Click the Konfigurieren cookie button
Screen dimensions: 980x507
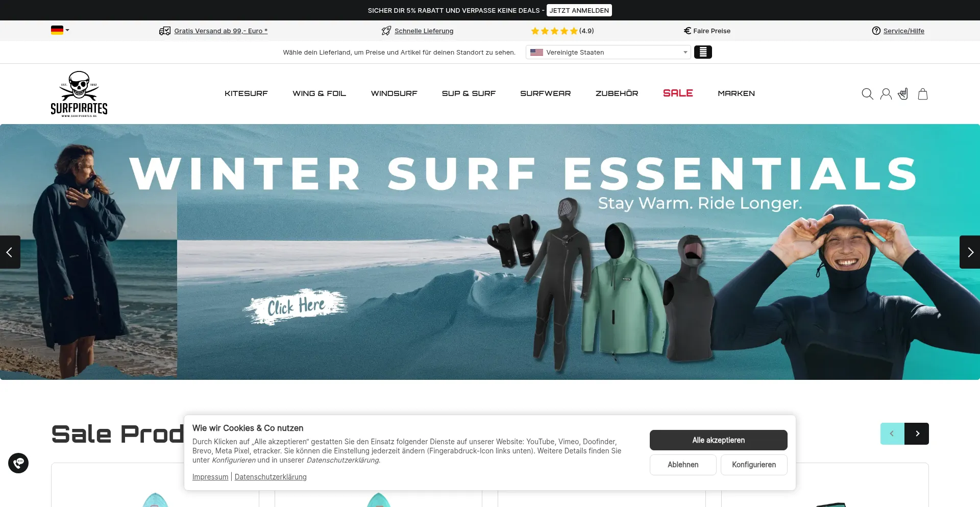coord(754,465)
